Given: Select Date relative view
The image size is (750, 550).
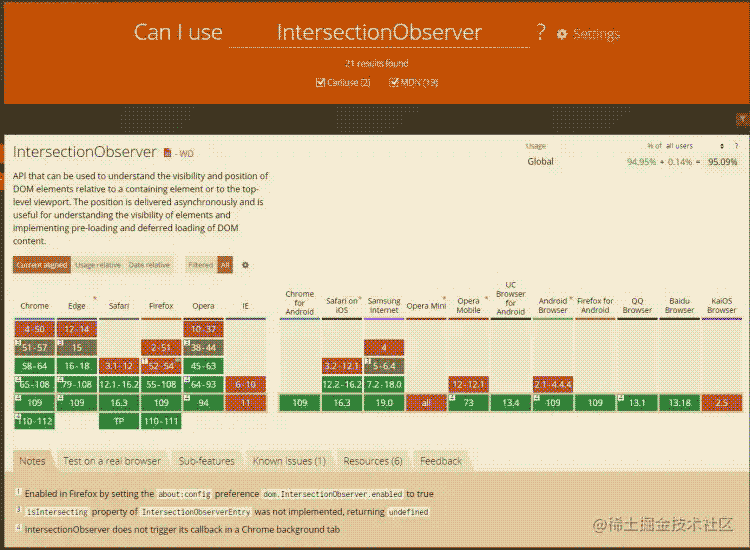Looking at the screenshot, I should click(149, 265).
